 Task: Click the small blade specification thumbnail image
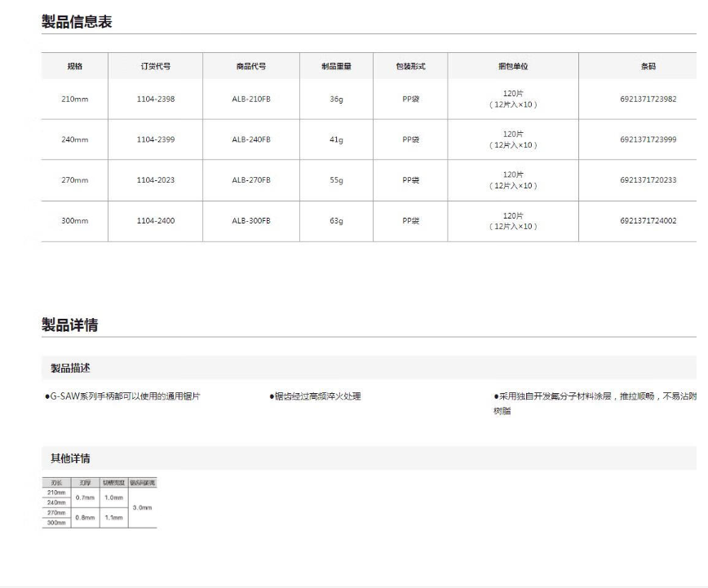coord(100,503)
